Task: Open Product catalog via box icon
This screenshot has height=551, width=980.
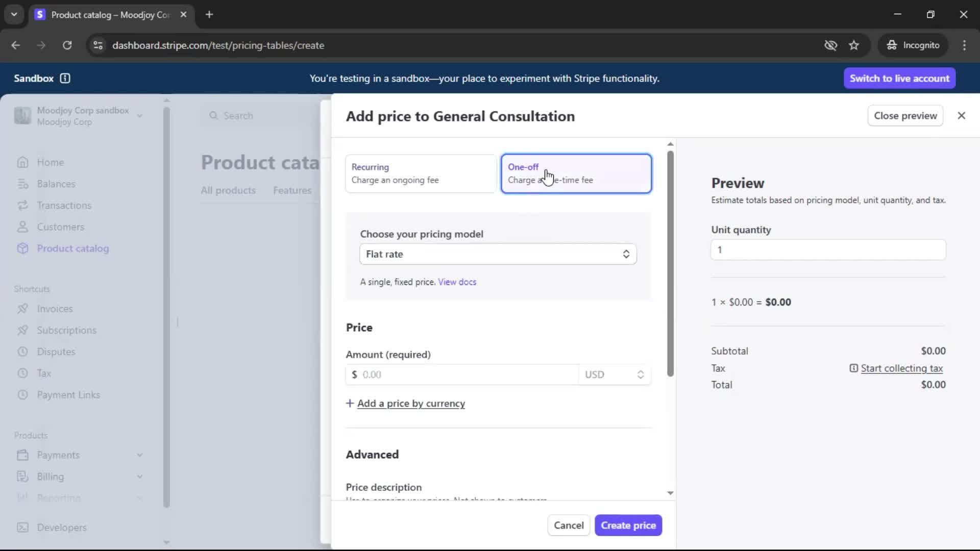Action: pyautogui.click(x=22, y=248)
